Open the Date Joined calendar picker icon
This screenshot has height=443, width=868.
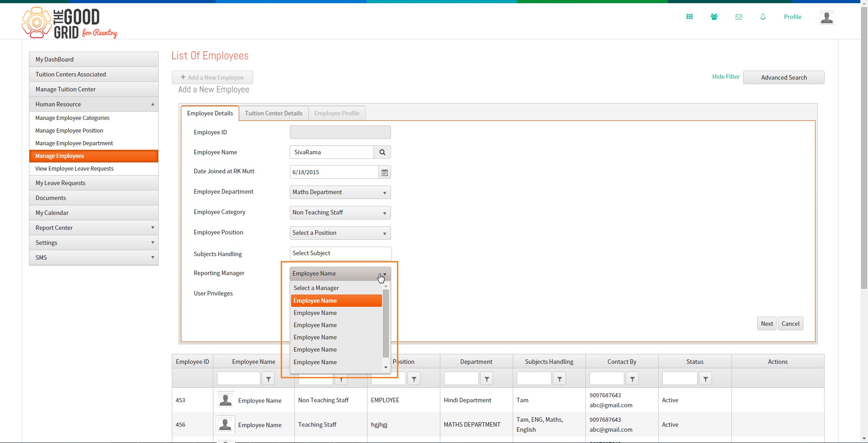click(385, 172)
